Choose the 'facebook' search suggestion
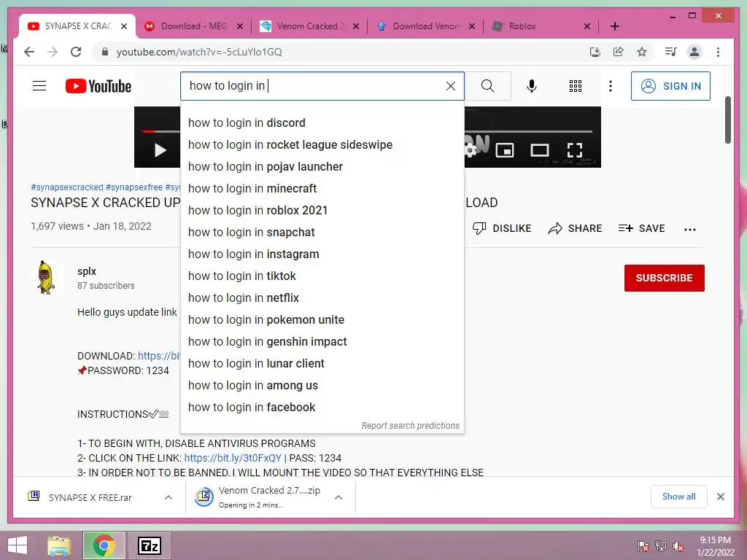The image size is (747, 560). coord(322,408)
